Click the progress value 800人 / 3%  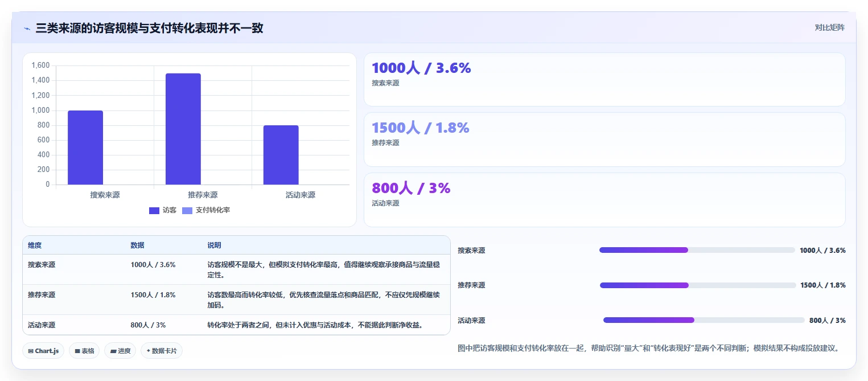point(828,321)
